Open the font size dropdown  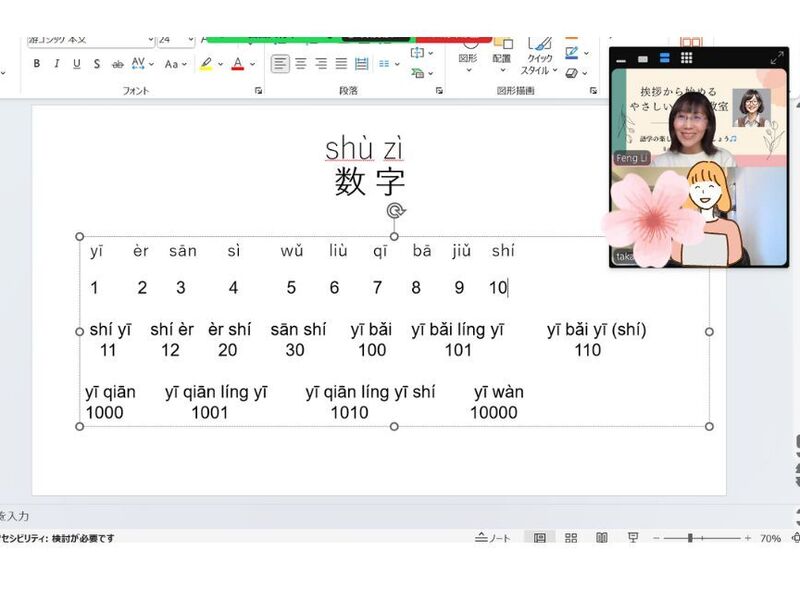[191, 40]
